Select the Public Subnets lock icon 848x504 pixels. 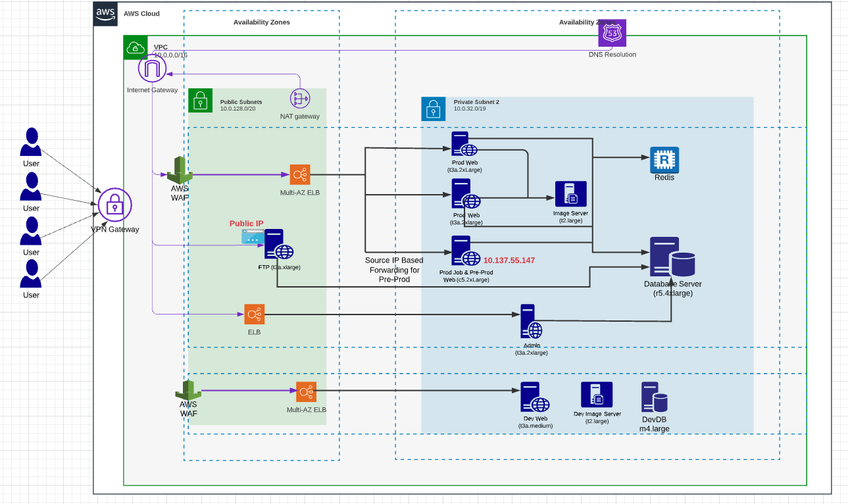(201, 101)
